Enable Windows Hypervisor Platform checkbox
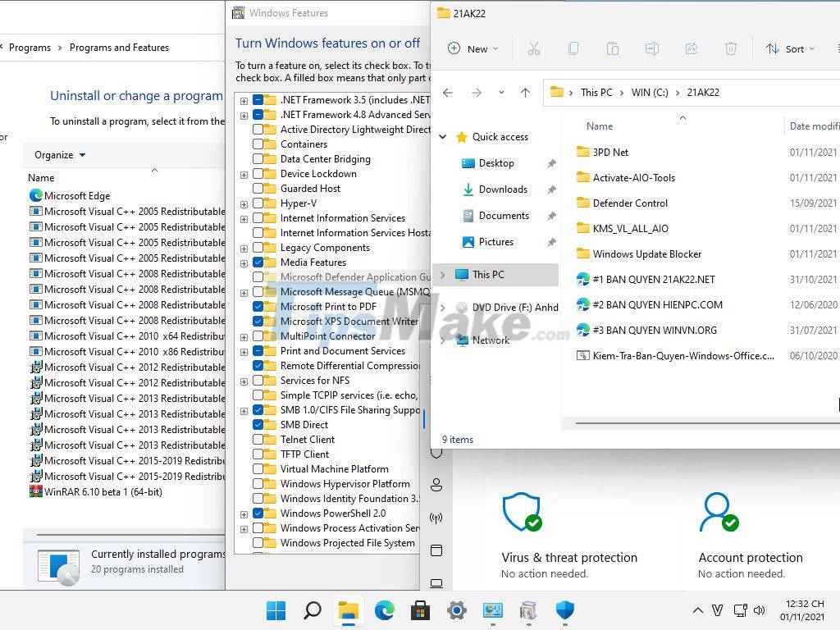Screen dimensions: 840x630 point(258,484)
